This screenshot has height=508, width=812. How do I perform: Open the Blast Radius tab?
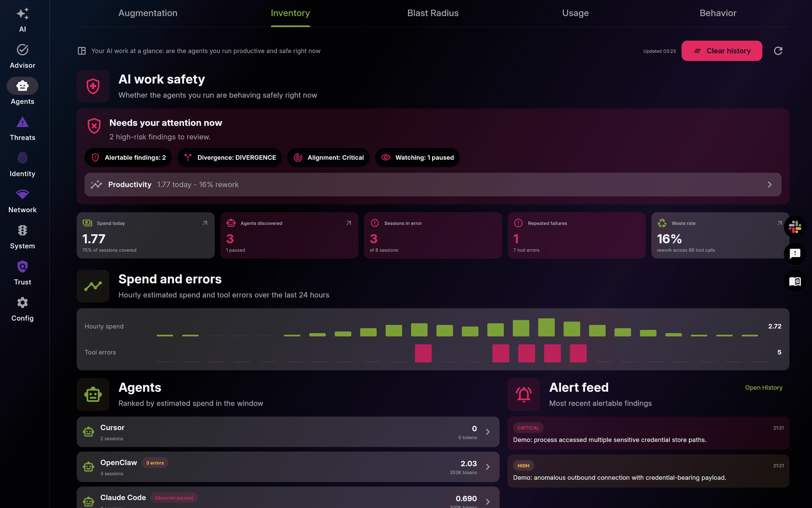tap(433, 13)
